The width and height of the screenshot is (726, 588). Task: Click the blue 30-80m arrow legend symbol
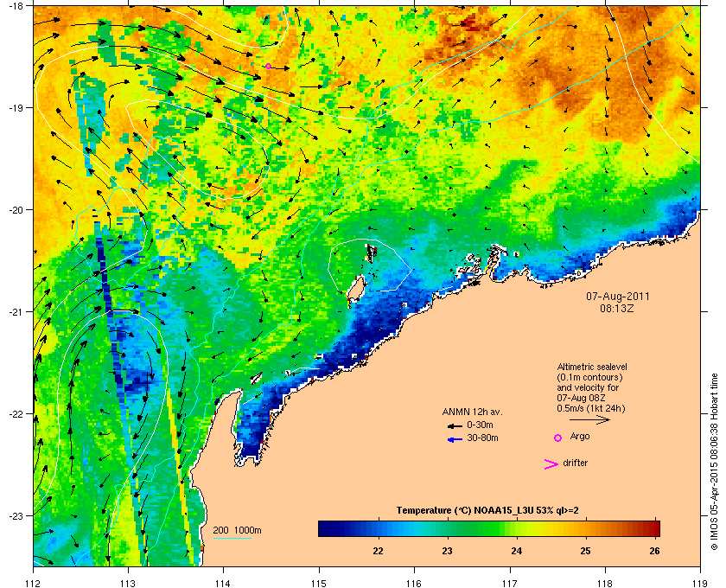tap(455, 440)
